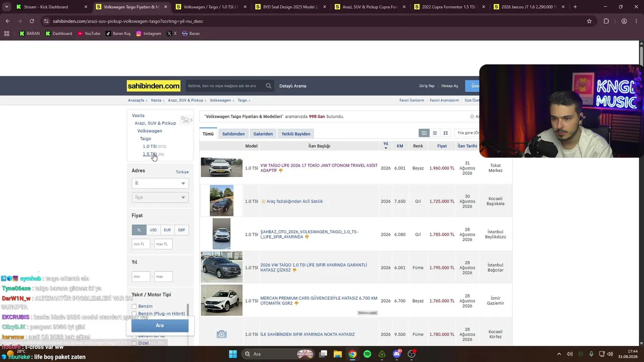Open the Windows Start menu
The width and height of the screenshot is (644, 362).
pos(233,354)
